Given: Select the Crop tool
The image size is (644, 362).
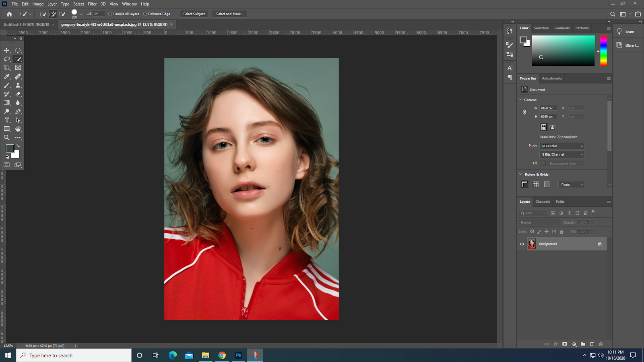Looking at the screenshot, I should [x=7, y=68].
